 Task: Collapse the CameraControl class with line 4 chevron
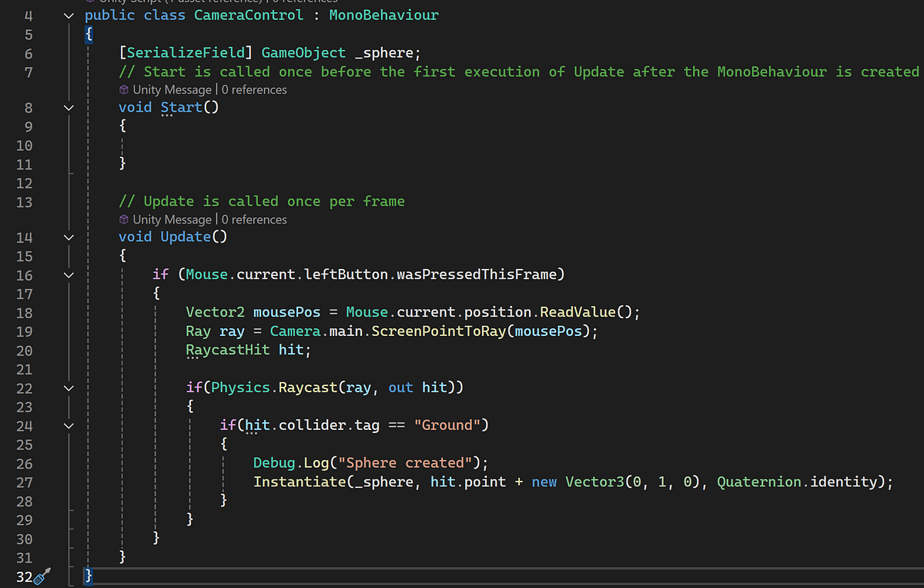point(68,15)
